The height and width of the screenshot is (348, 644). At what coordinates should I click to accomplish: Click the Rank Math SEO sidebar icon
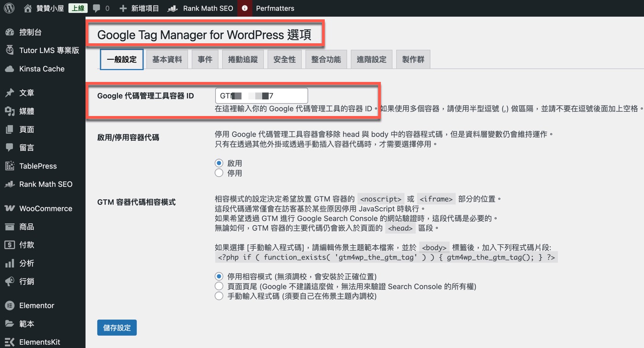click(x=10, y=185)
